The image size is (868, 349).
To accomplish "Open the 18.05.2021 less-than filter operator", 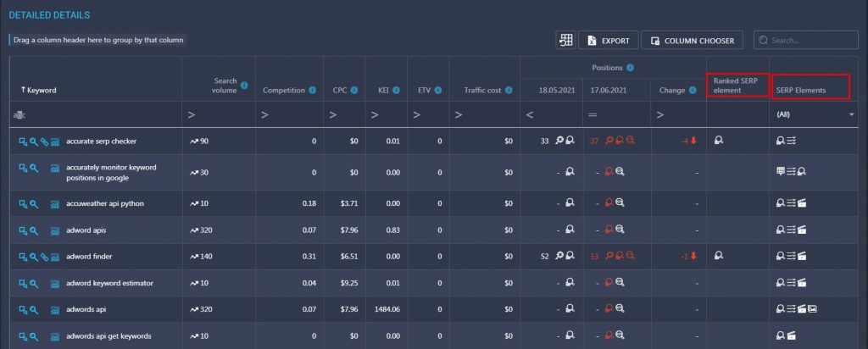I will pyautogui.click(x=529, y=115).
